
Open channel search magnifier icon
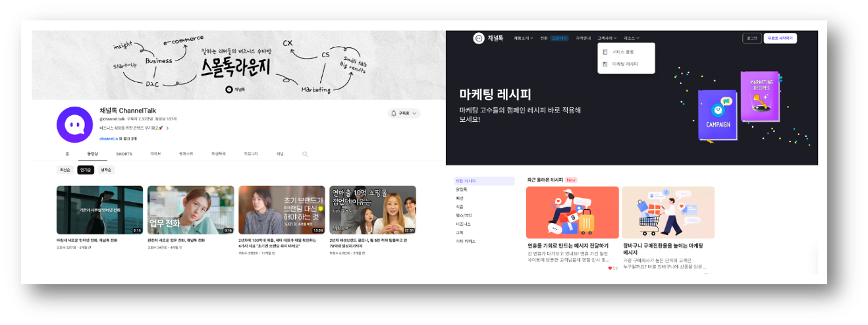(305, 154)
